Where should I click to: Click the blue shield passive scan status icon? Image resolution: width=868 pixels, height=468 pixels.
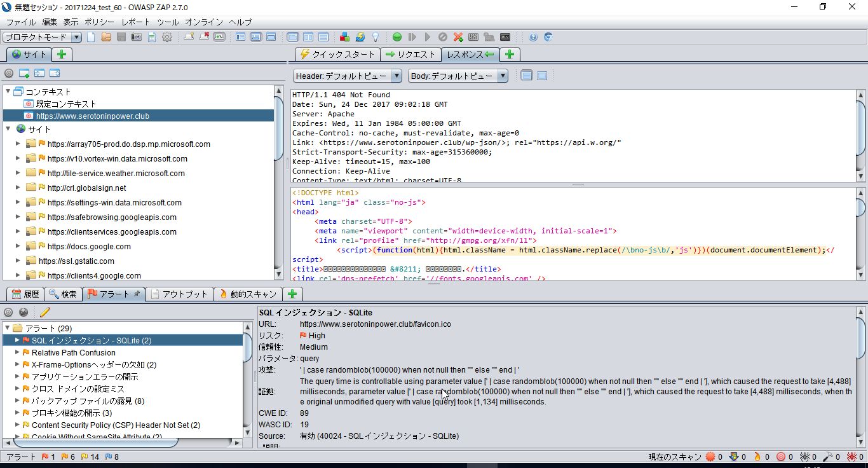click(734, 457)
